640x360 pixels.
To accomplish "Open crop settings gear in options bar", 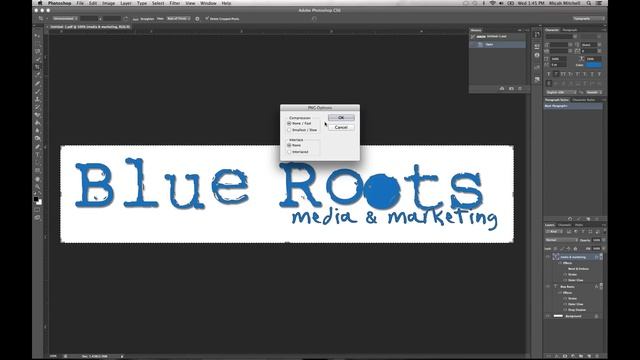I will pos(197,19).
